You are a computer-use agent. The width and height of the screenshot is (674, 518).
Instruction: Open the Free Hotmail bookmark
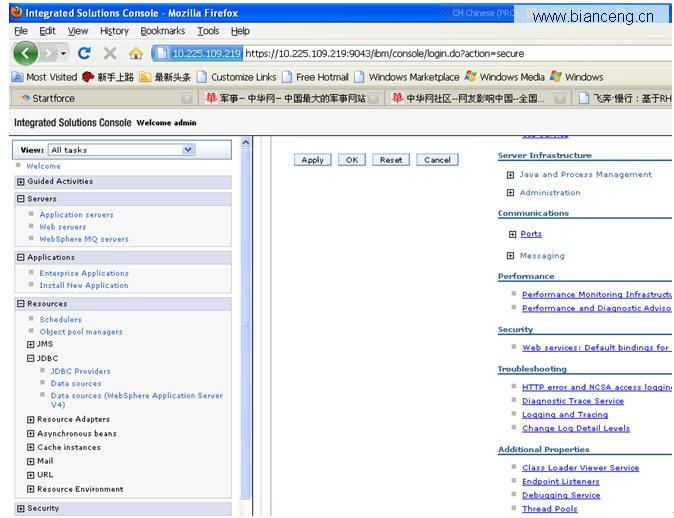tap(316, 77)
